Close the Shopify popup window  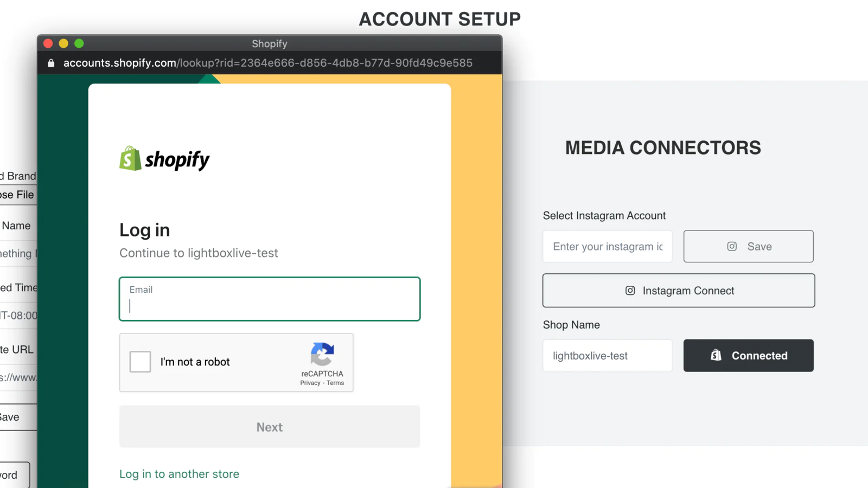point(48,43)
